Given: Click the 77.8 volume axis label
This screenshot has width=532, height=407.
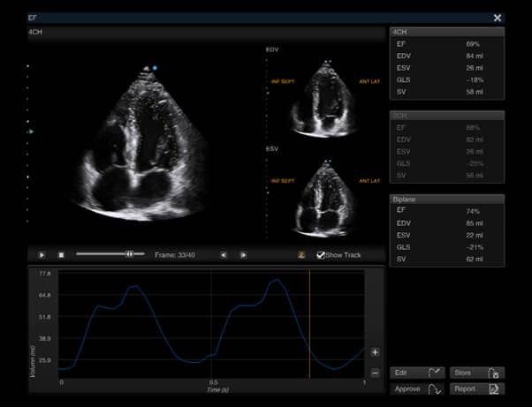Looking at the screenshot, I should click(45, 273).
